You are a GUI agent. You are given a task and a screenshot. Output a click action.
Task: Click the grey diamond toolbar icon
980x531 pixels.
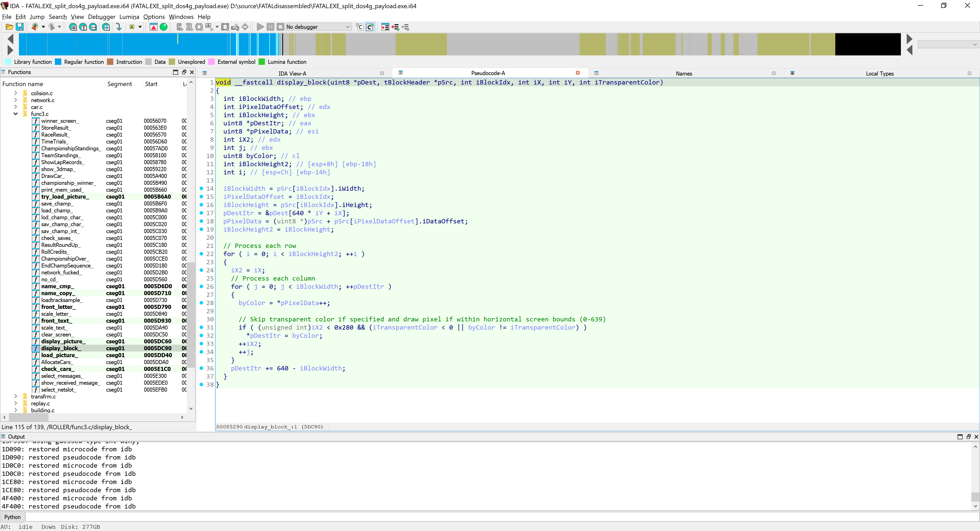click(245, 27)
